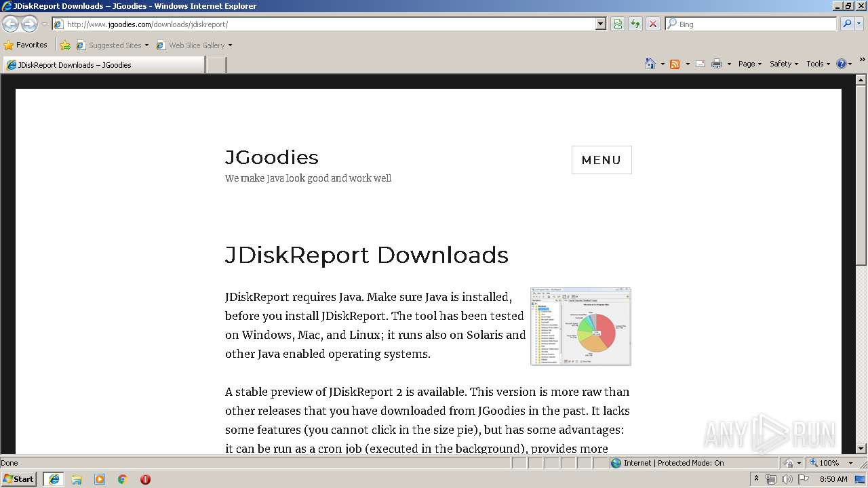
Task: Select the JDiskReport Downloads browser tab
Action: point(103,65)
